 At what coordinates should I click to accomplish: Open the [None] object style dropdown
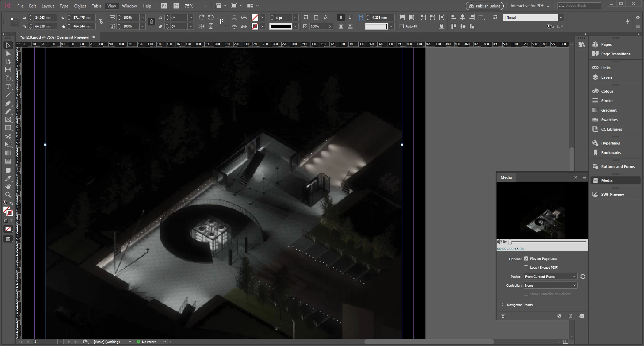pyautogui.click(x=561, y=17)
